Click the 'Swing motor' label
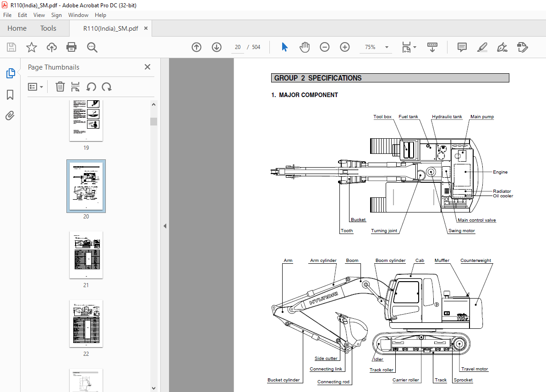Image resolution: width=546 pixels, height=392 pixels. coord(462,230)
